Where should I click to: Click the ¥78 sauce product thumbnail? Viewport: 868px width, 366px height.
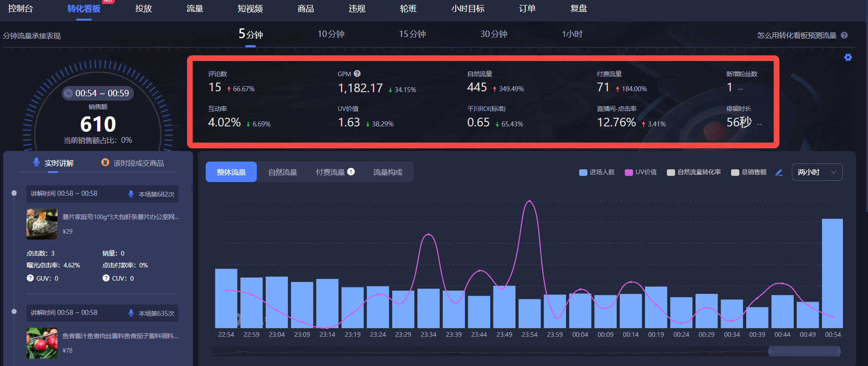pos(42,343)
